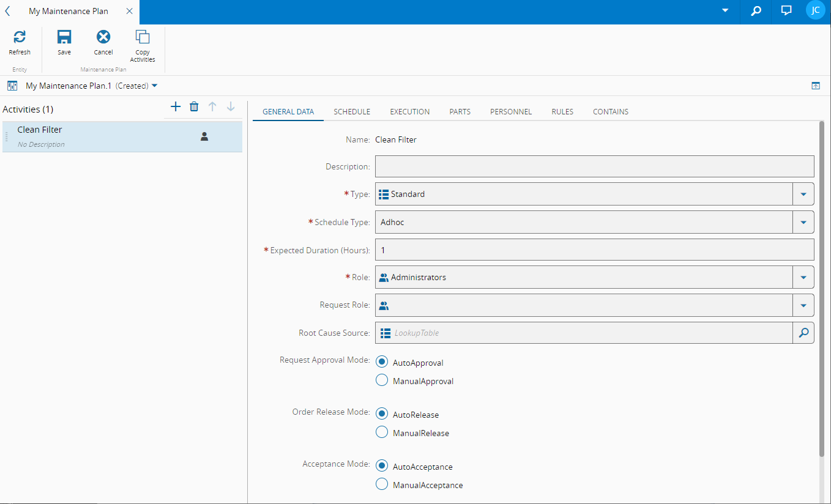
Task: Select the ManualAcceptance radio button
Action: [x=382, y=484]
